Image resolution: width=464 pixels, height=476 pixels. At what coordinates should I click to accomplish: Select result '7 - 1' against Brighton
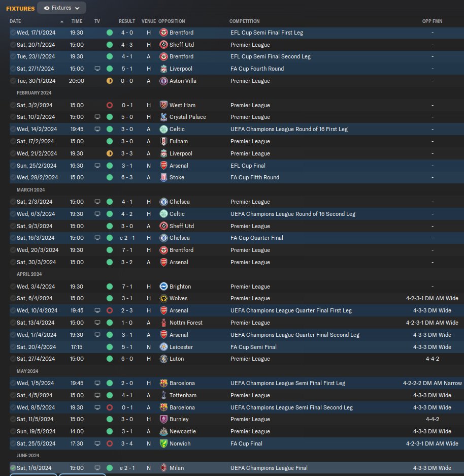point(127,287)
